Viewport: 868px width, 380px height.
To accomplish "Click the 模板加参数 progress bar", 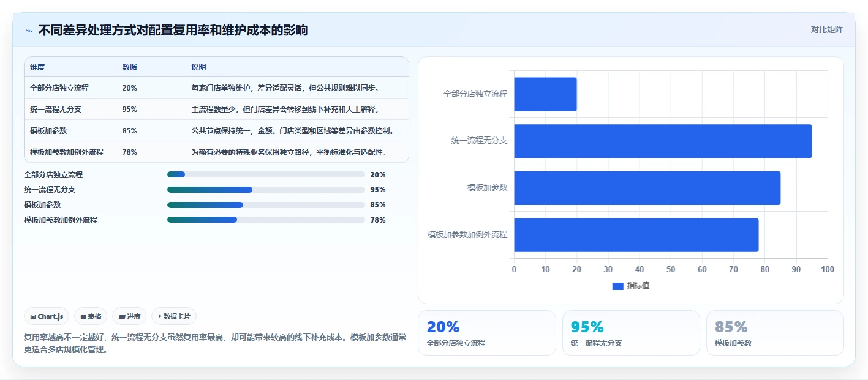I will pyautogui.click(x=266, y=205).
